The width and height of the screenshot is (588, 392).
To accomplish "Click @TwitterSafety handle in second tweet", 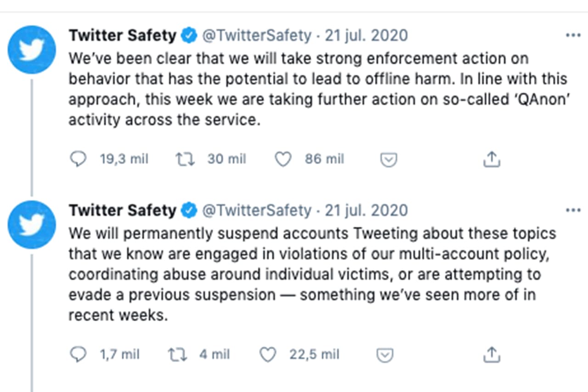I will pos(257,210).
